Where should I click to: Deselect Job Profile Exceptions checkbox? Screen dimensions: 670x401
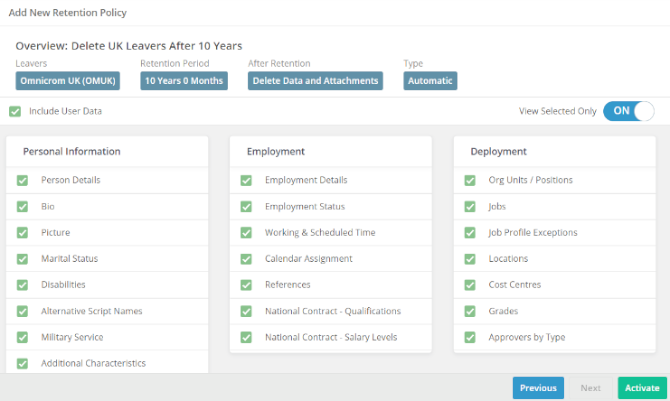click(x=470, y=233)
